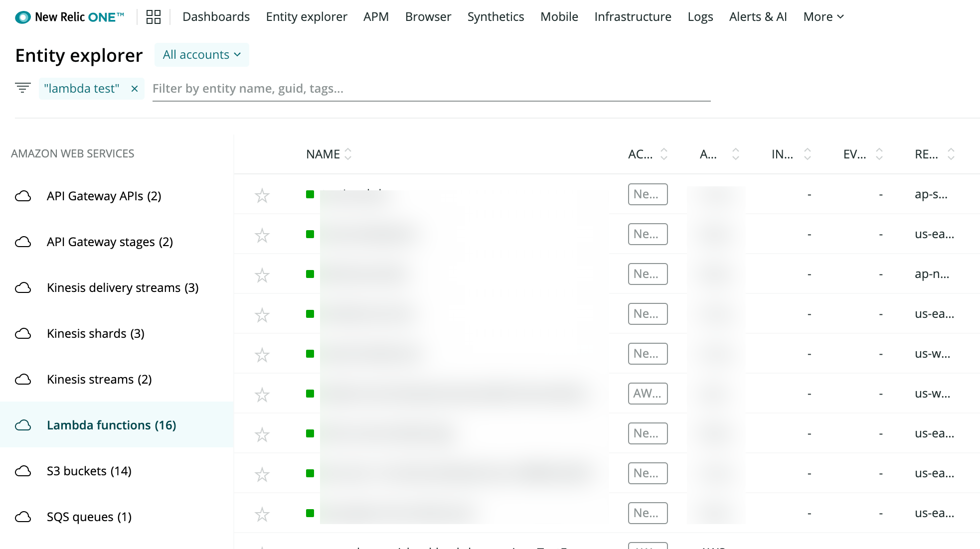
Task: Open APM from the top navigation
Action: pyautogui.click(x=376, y=17)
